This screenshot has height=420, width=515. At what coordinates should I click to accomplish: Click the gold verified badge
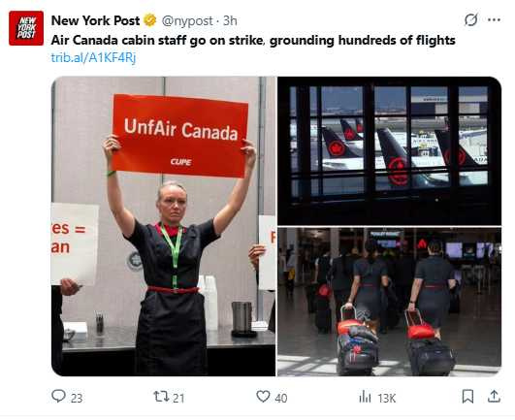point(150,20)
